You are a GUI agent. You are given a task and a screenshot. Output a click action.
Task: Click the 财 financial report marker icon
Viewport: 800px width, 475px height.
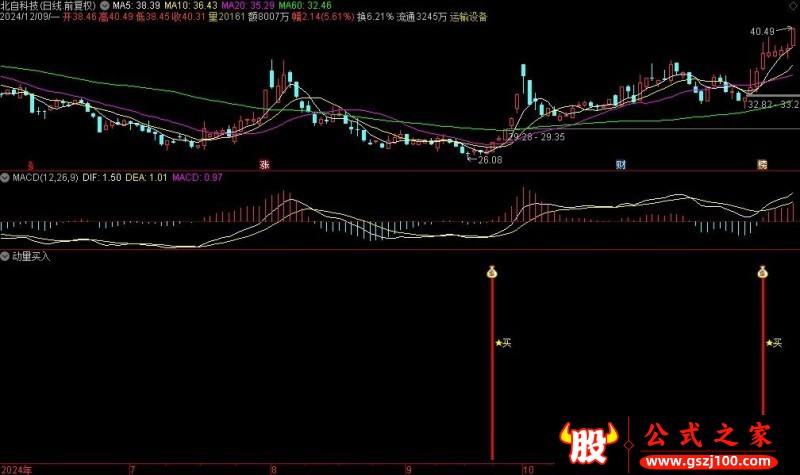coord(620,165)
